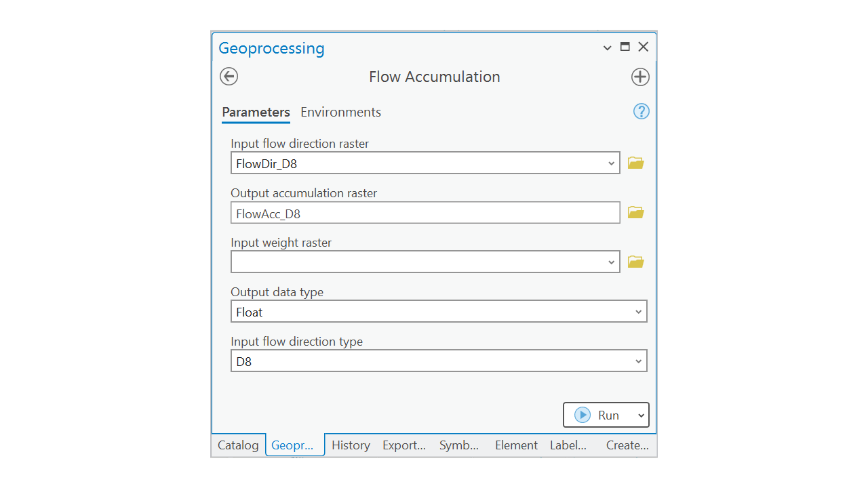Click the back arrow icon
This screenshot has height=488, width=868.
pyautogui.click(x=229, y=77)
